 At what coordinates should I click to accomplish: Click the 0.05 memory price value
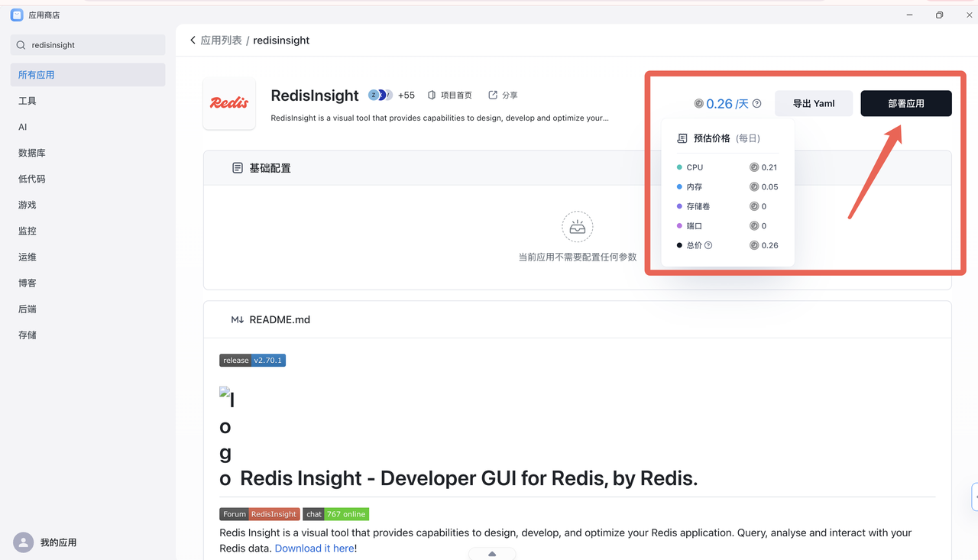click(x=770, y=187)
